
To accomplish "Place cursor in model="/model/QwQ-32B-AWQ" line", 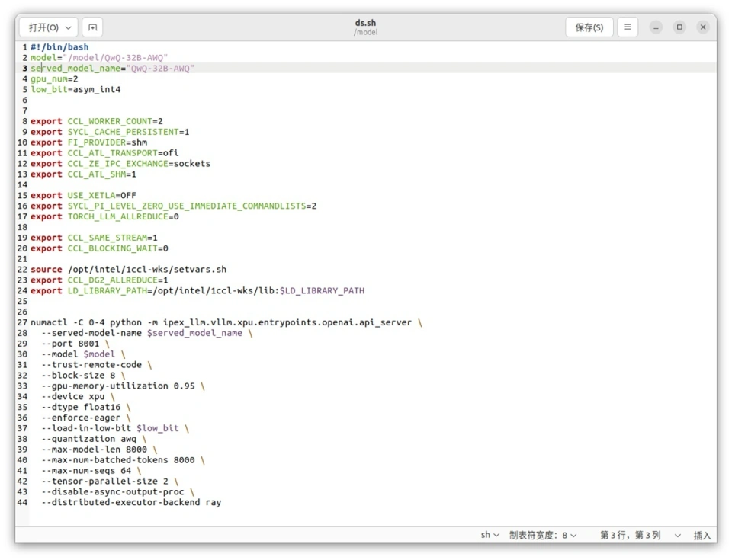I will 99,58.
